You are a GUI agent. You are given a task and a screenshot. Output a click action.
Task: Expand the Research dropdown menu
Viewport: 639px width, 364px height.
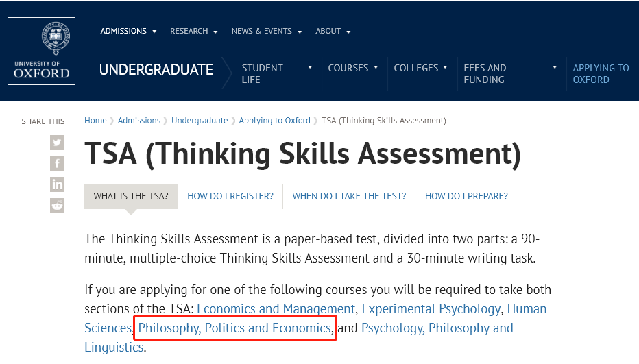pyautogui.click(x=193, y=31)
